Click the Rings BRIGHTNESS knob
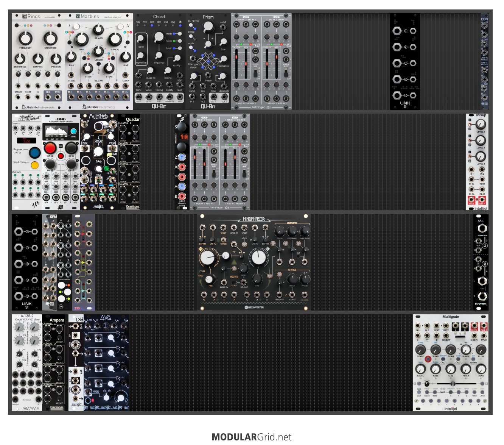 [20, 59]
